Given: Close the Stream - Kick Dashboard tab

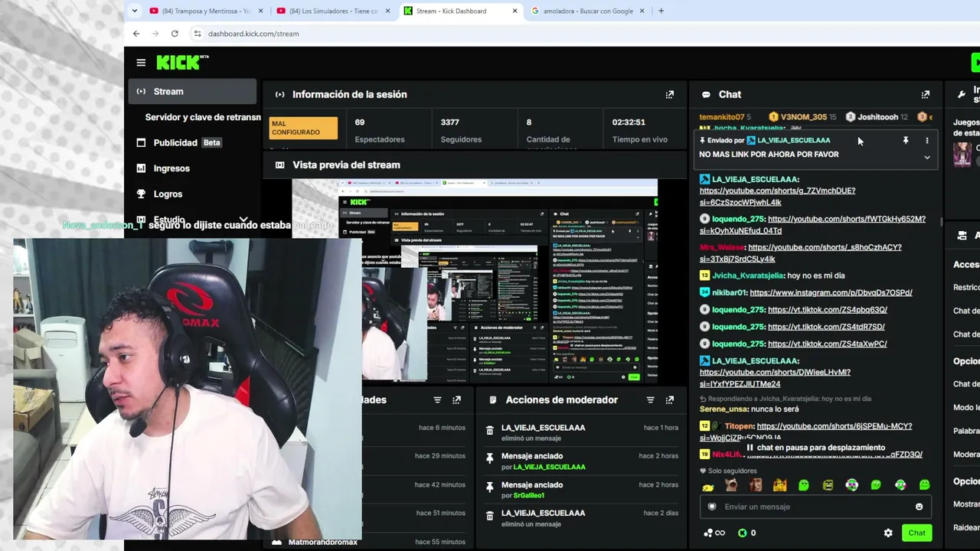Looking at the screenshot, I should tap(514, 11).
